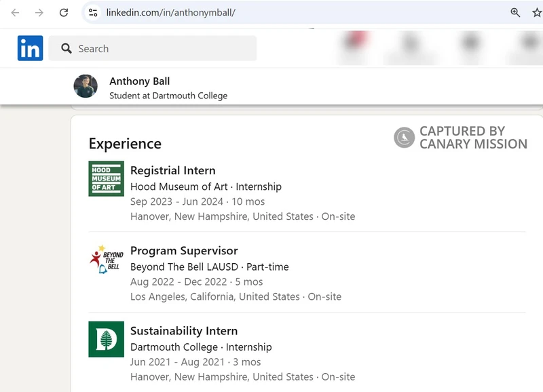Click the zoom magnifier icon in address bar
This screenshot has height=392, width=543.
point(515,13)
